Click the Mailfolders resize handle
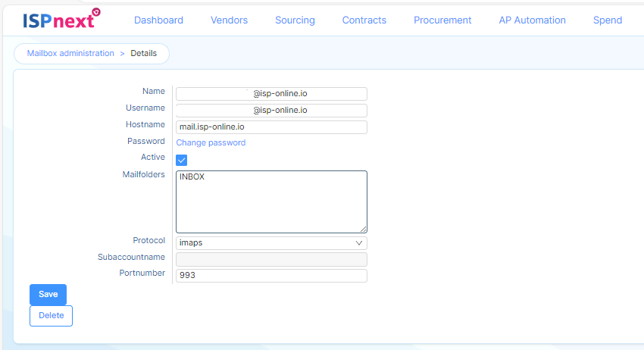 pyautogui.click(x=363, y=230)
